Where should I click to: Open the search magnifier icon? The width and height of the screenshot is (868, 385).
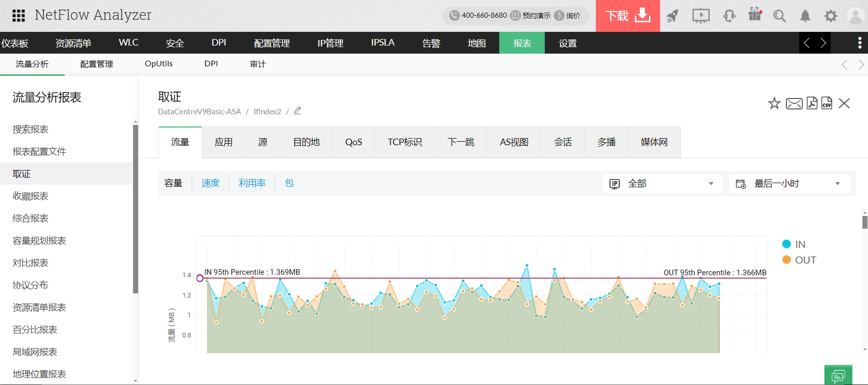(x=779, y=16)
